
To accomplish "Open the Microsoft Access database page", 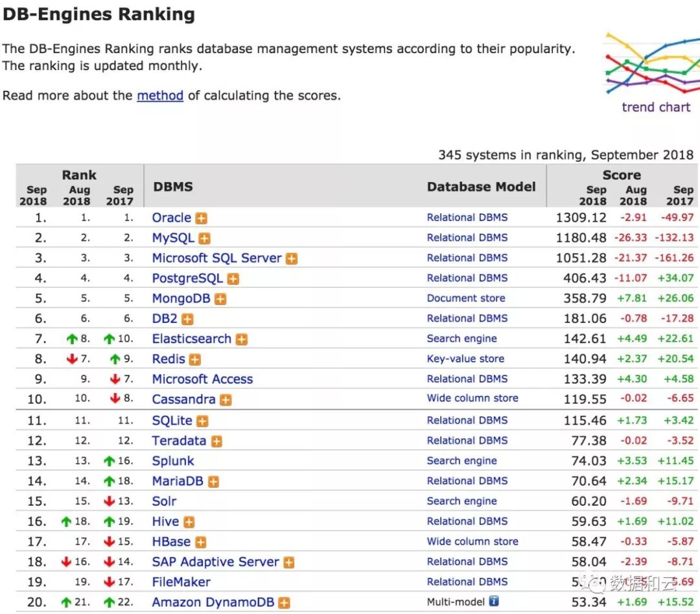I will [202, 379].
